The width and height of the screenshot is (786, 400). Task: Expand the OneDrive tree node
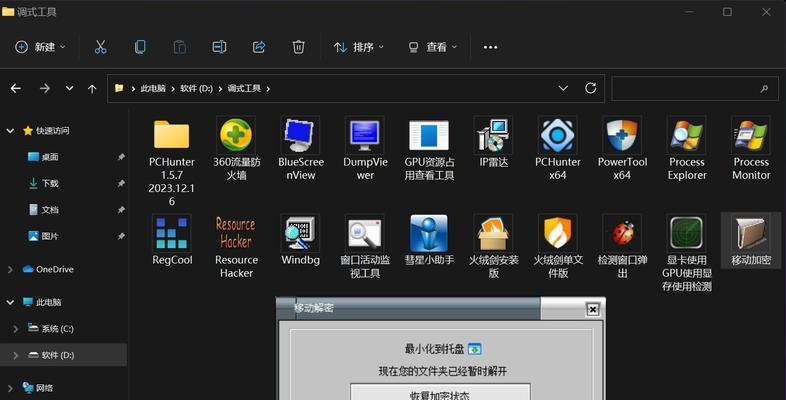11,270
